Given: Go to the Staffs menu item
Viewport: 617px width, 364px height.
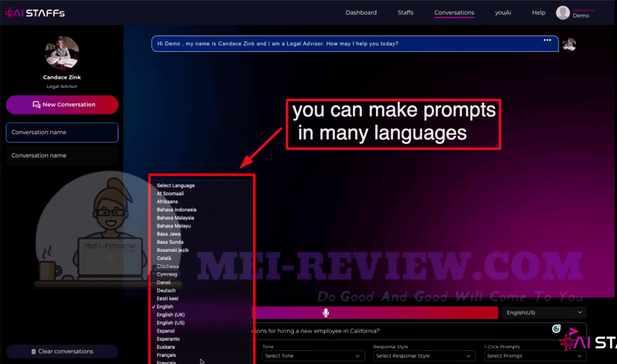Looking at the screenshot, I should 405,12.
